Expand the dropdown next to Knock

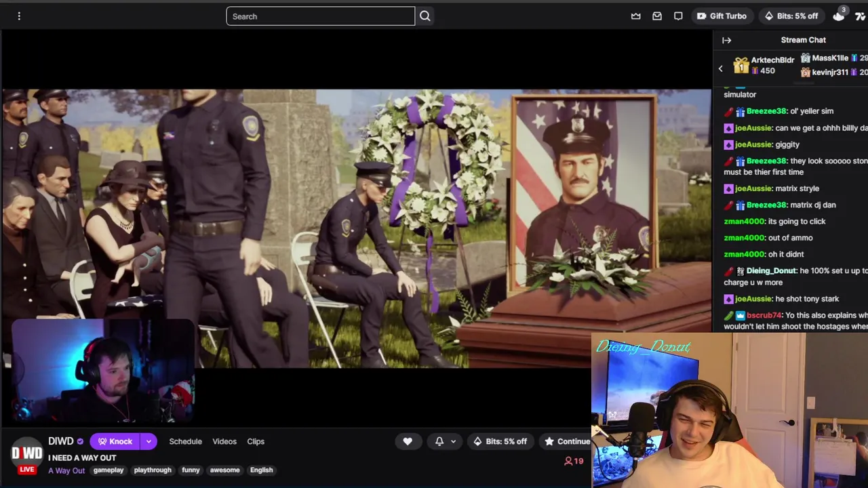[x=149, y=442]
